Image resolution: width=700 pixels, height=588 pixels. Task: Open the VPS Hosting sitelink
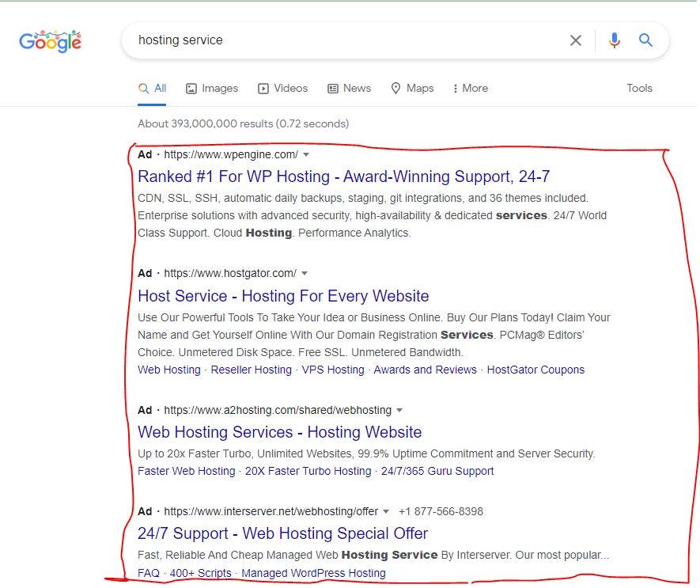(333, 370)
